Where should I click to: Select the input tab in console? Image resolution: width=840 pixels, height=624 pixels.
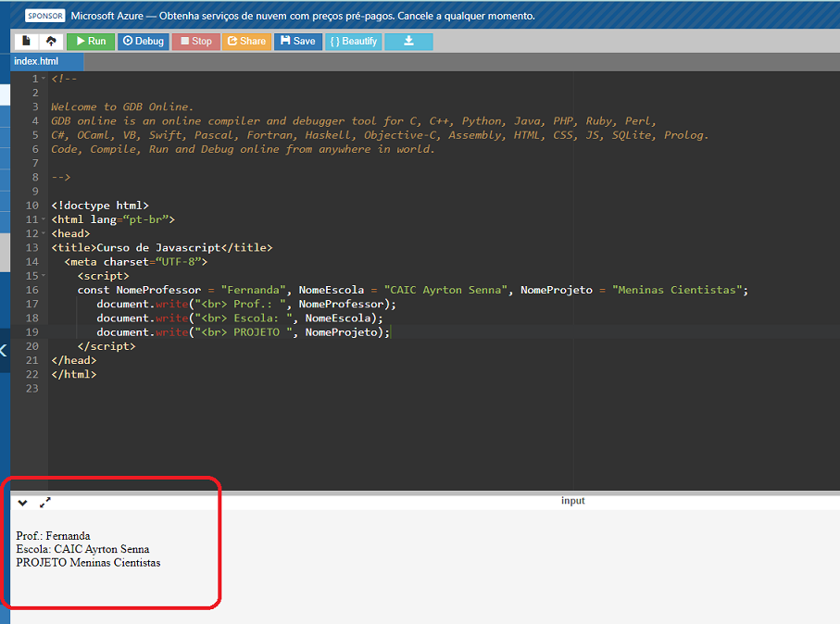click(572, 501)
